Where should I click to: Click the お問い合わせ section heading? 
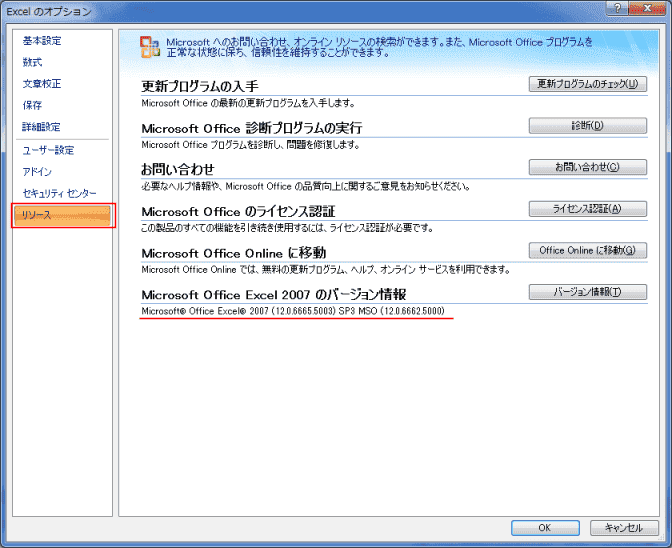pos(178,170)
